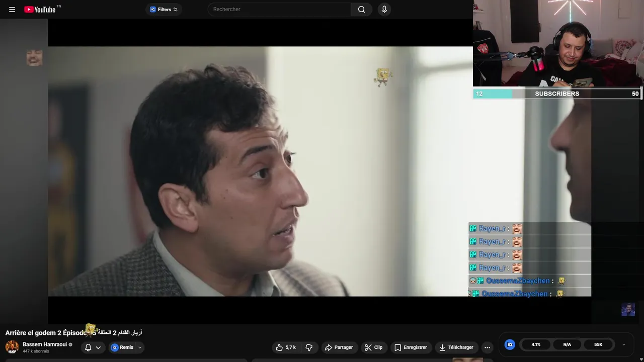Toggle the subscription notification bell
Image resolution: width=644 pixels, height=362 pixels.
(88, 347)
